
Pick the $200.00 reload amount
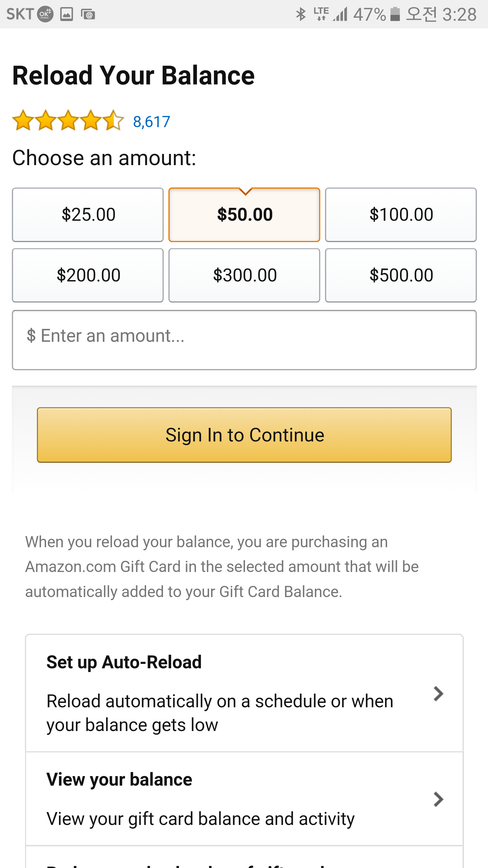[x=88, y=275]
